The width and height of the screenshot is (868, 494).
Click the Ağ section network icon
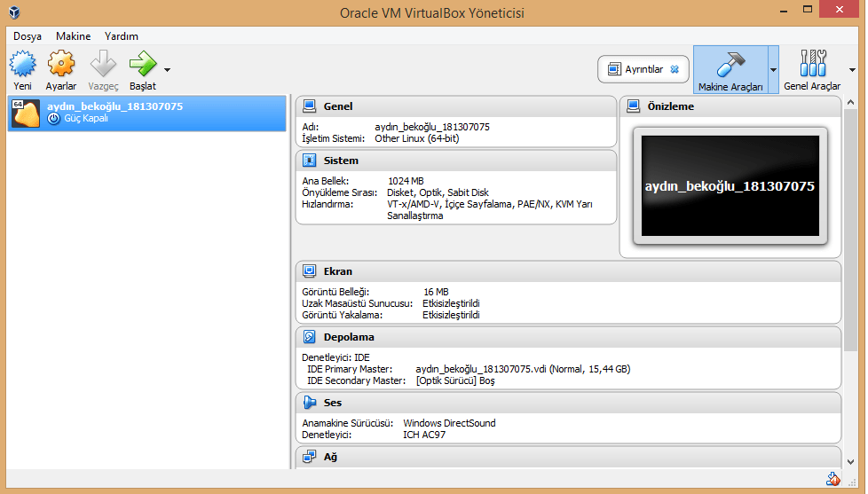coord(310,457)
